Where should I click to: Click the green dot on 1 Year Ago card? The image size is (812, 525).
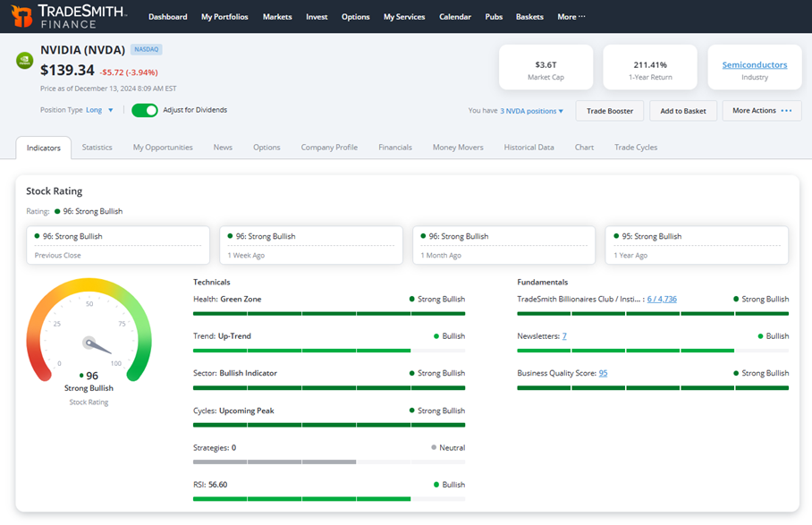(x=616, y=236)
